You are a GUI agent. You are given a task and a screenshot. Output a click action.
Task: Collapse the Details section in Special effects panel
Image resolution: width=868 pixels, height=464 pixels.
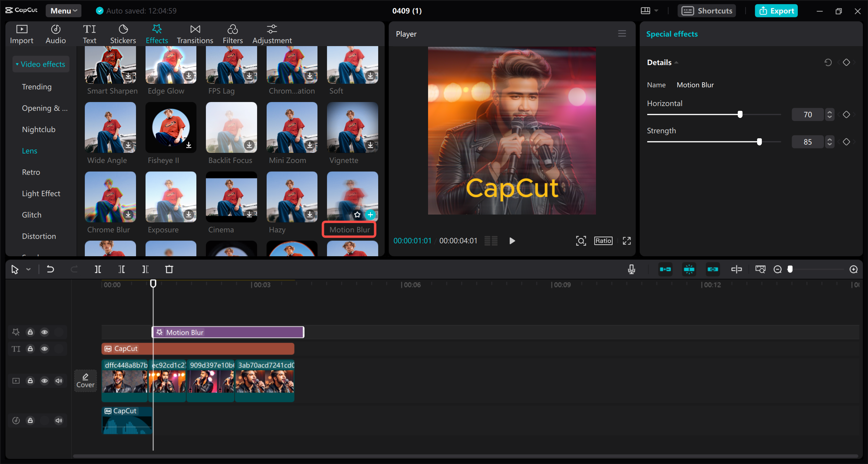676,62
